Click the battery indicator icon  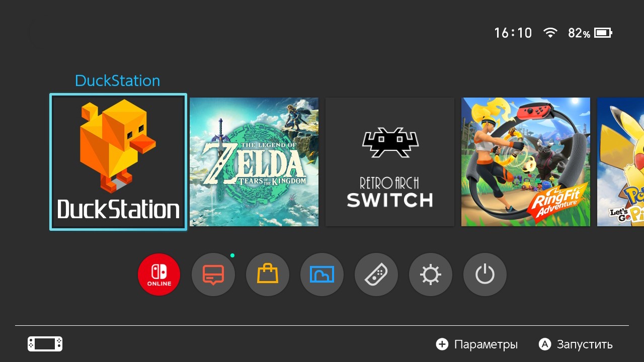pos(603,33)
